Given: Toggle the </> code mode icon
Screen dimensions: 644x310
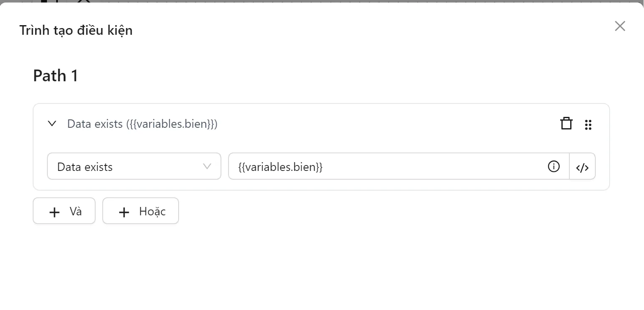Looking at the screenshot, I should pos(582,167).
